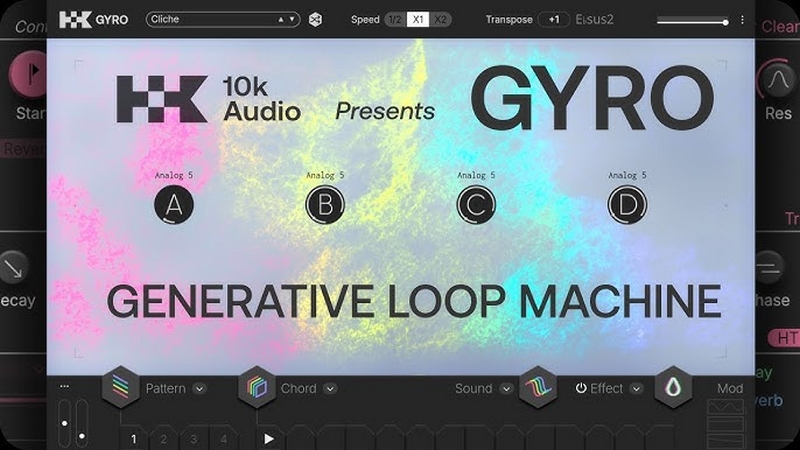Click track C circle knob
Screen dimensions: 800x450
pyautogui.click(x=476, y=205)
